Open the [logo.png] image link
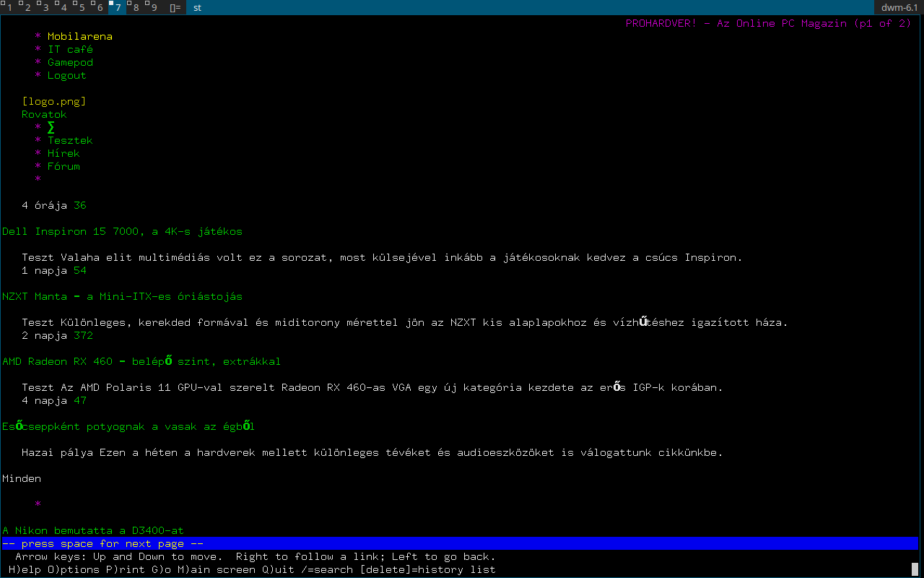The width and height of the screenshot is (924, 578). coord(54,101)
